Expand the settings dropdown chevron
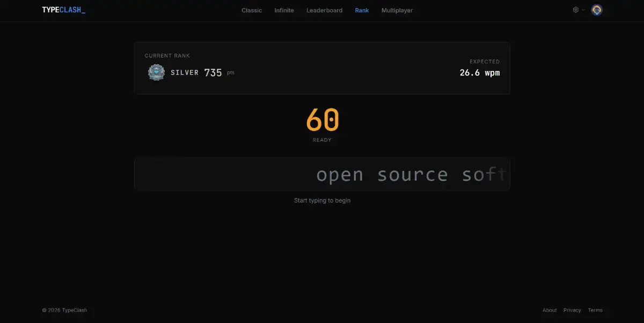Viewport: 644px width, 323px height. point(583,10)
